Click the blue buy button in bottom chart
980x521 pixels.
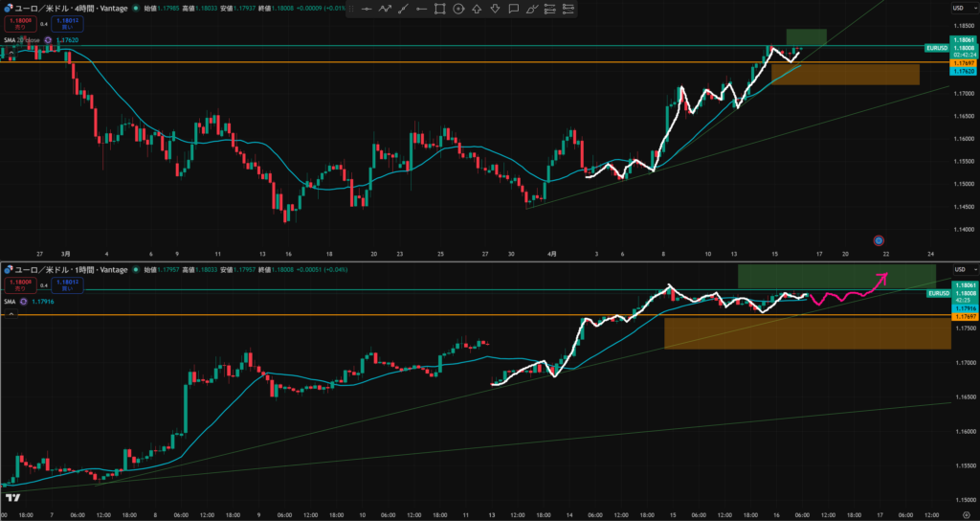[x=67, y=284]
